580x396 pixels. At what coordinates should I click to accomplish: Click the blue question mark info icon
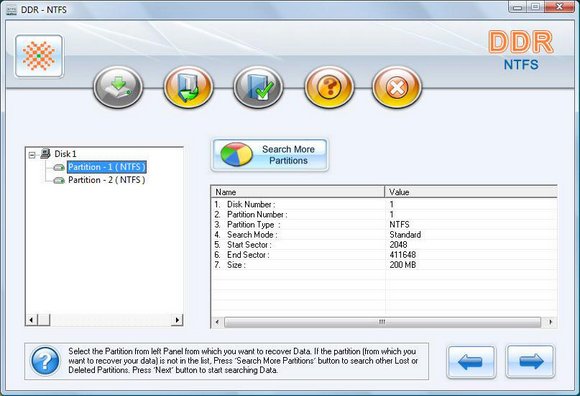point(45,361)
